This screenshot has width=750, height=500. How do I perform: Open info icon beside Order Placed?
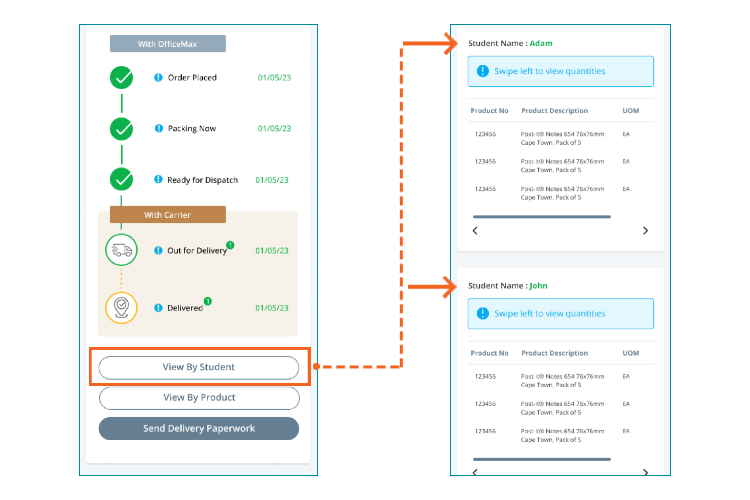[x=158, y=78]
